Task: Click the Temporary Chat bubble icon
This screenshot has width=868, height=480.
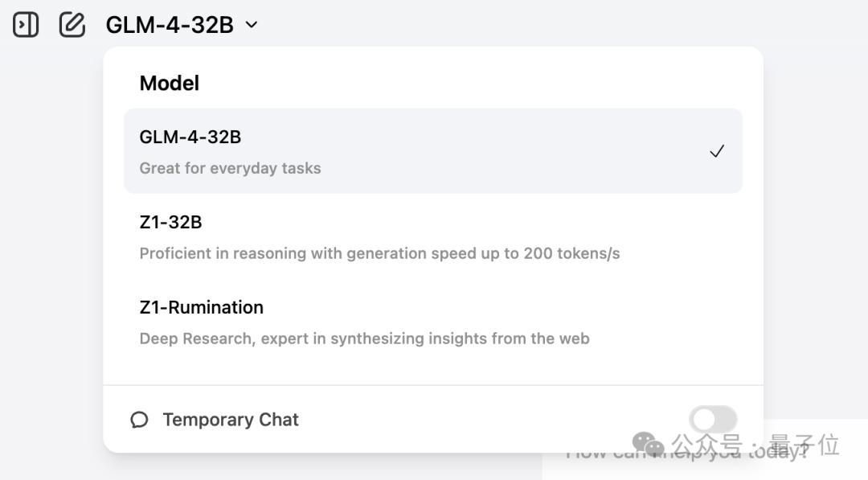Action: [x=139, y=420]
